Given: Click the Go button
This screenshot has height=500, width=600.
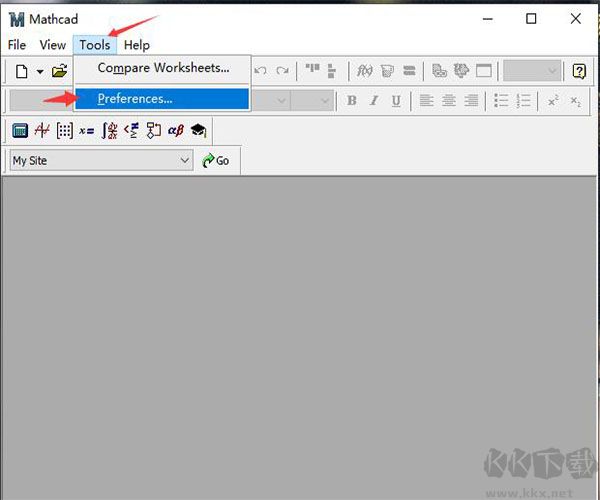Looking at the screenshot, I should 216,160.
